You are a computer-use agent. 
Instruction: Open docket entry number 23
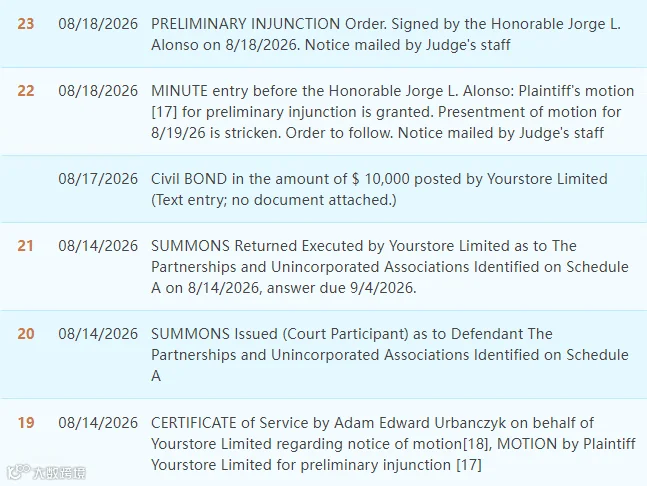coord(26,24)
